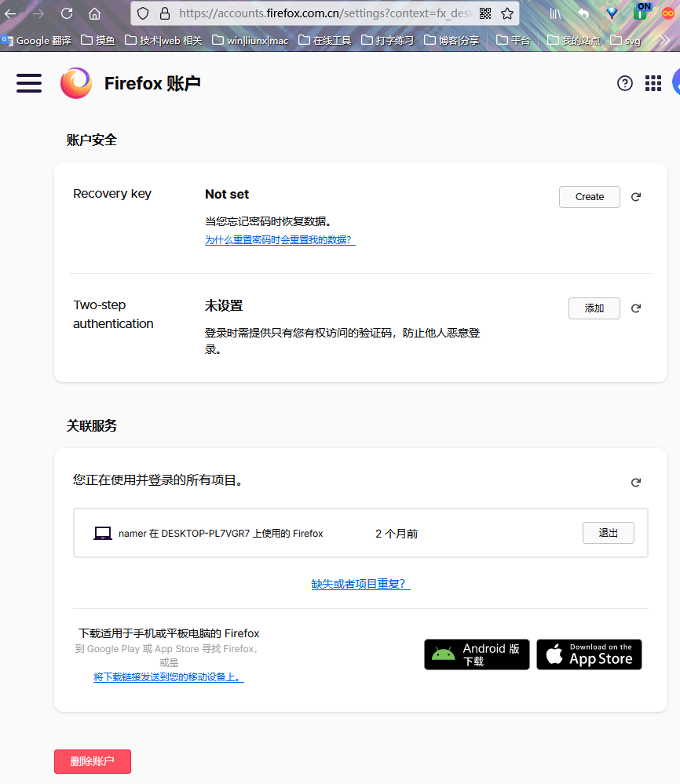The height and width of the screenshot is (784, 680).
Task: Open the 缺失或者项目重复? link
Action: click(360, 584)
